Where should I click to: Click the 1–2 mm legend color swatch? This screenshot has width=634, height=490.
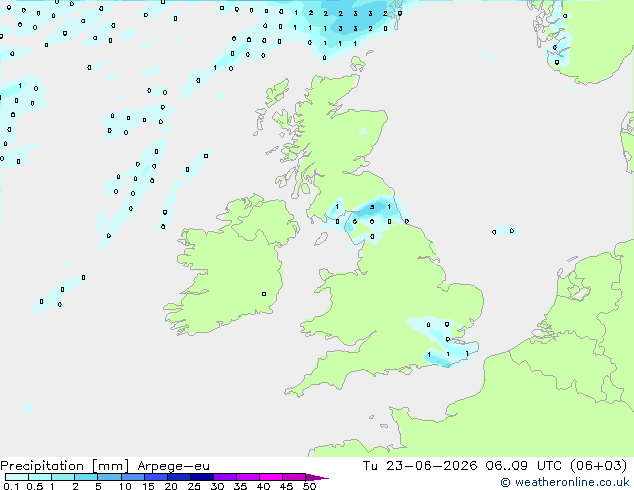[63, 477]
